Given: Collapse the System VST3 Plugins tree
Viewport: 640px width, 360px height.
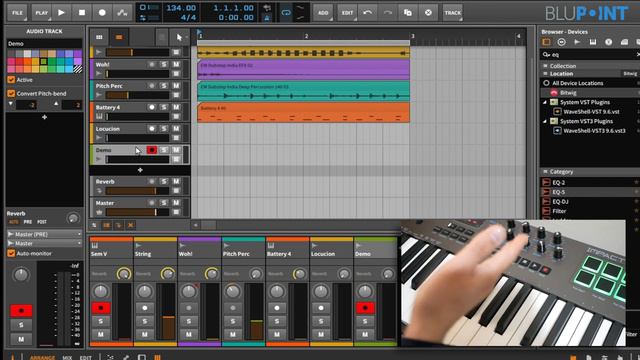Looking at the screenshot, I should 544,121.
